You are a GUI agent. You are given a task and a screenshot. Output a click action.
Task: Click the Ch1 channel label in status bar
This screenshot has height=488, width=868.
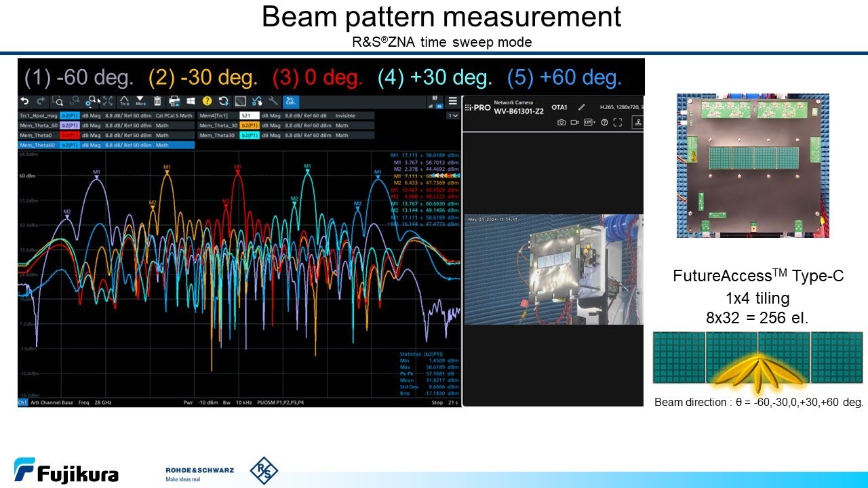point(23,403)
